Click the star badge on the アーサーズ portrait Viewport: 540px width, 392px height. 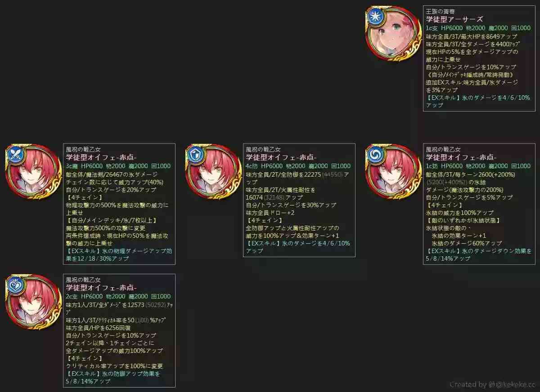click(374, 17)
